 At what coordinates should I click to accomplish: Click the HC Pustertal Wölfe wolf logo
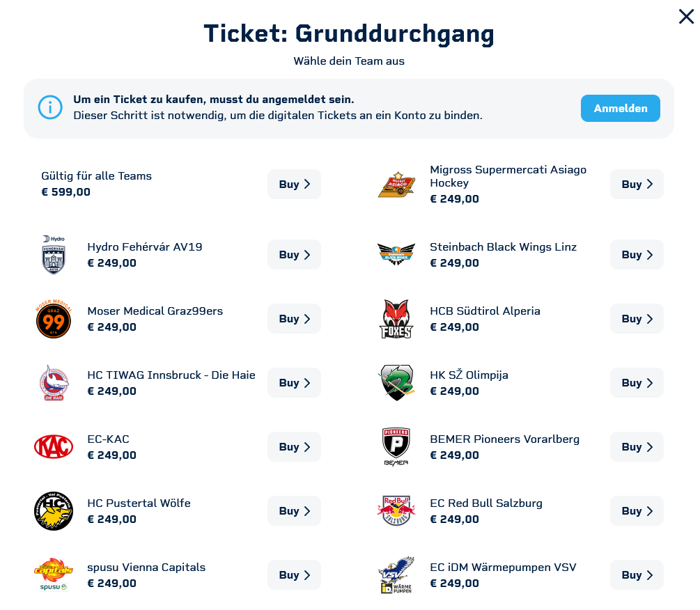[54, 511]
